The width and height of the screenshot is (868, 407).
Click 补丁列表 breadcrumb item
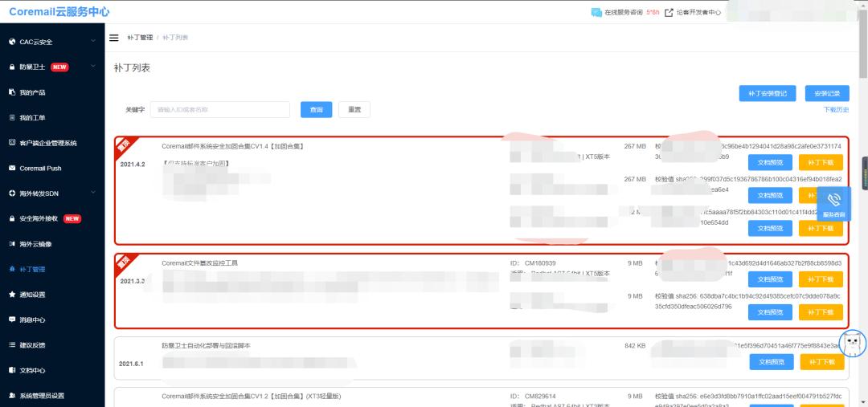[x=175, y=38]
